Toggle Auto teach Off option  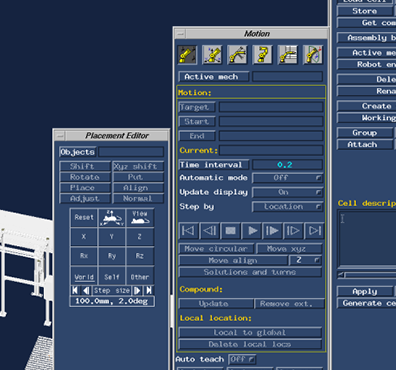click(242, 359)
